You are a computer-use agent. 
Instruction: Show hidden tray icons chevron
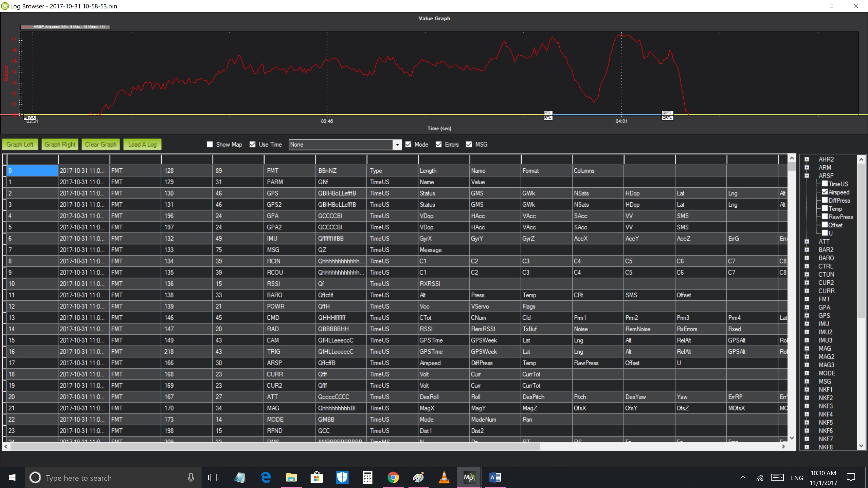click(743, 477)
